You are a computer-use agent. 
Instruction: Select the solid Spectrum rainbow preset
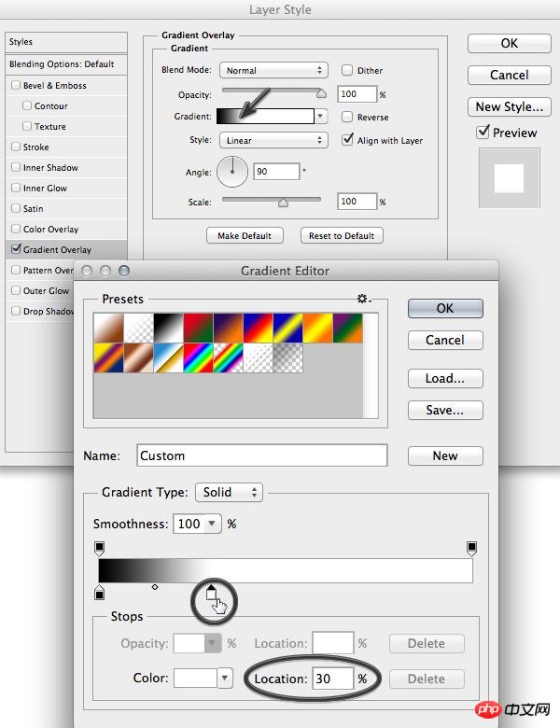pos(198,358)
